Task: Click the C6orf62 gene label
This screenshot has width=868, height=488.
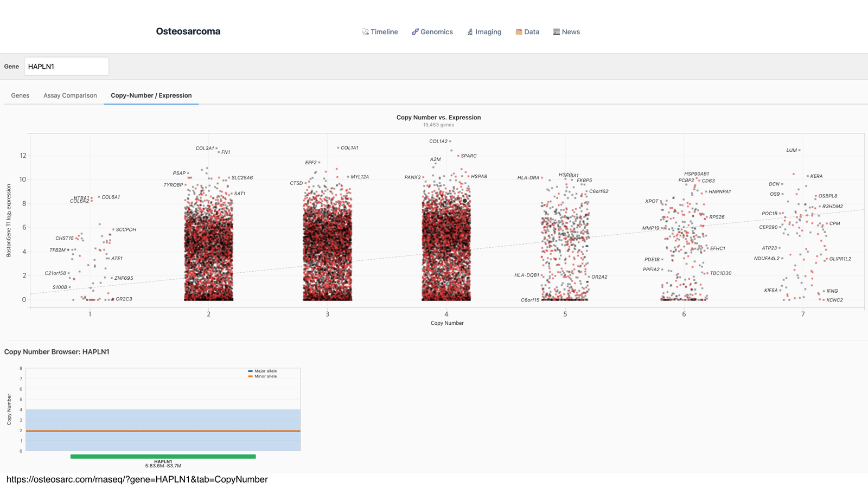Action: (x=599, y=191)
